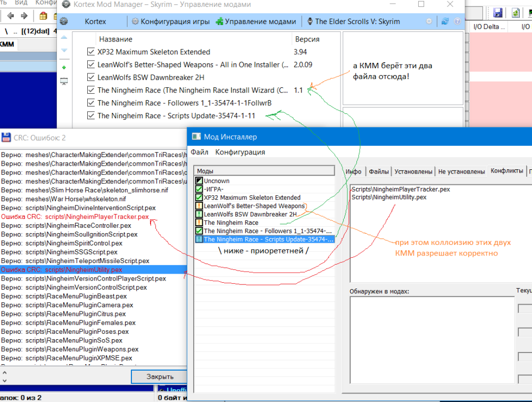
Task: Click the Kortex settings gear near refresh
Action: (x=429, y=21)
